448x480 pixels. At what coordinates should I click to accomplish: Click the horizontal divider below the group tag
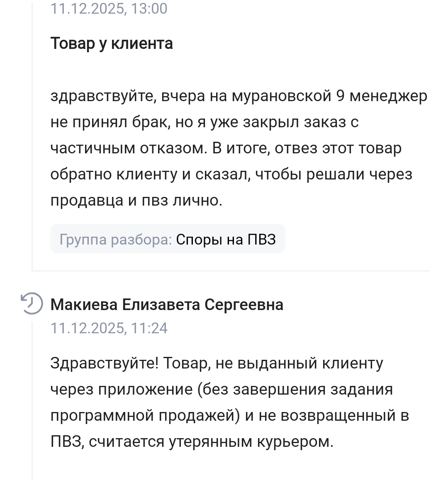[x=231, y=271]
